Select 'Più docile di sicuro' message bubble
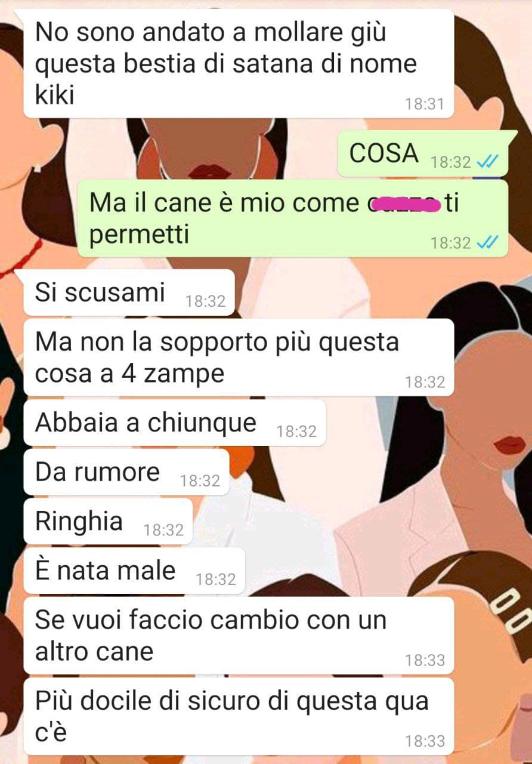Screen dimensions: 532x764 pos(239,716)
